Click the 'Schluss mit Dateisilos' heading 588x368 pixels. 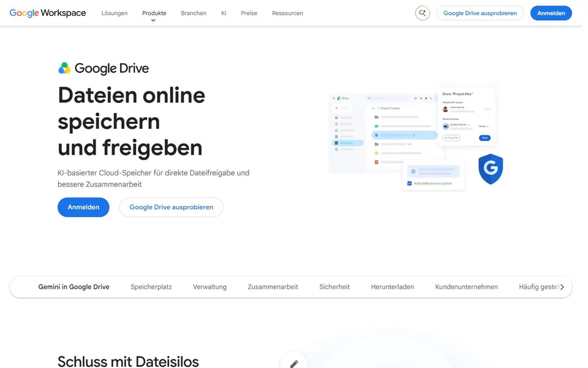pos(128,361)
